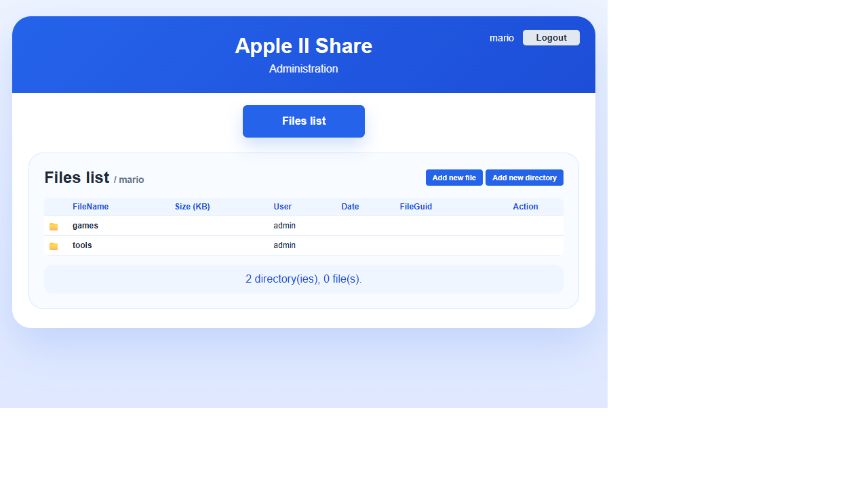Image resolution: width=868 pixels, height=488 pixels.
Task: Click Add new directory button
Action: click(524, 178)
